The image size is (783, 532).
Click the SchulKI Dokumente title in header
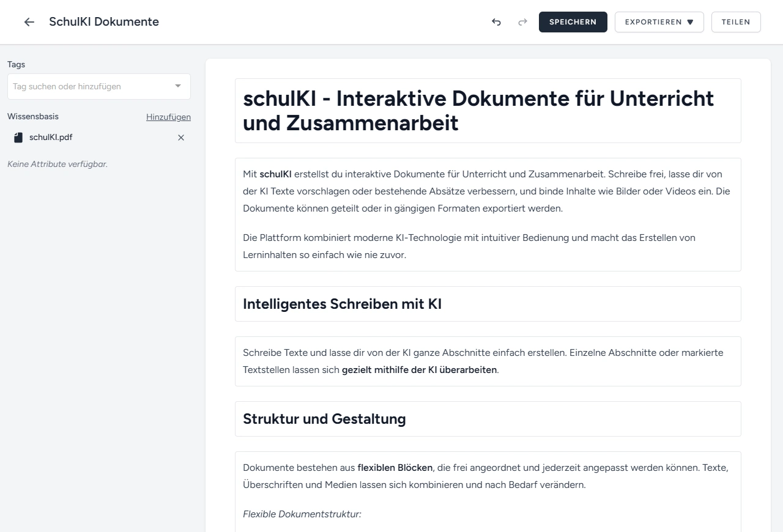[x=104, y=22]
